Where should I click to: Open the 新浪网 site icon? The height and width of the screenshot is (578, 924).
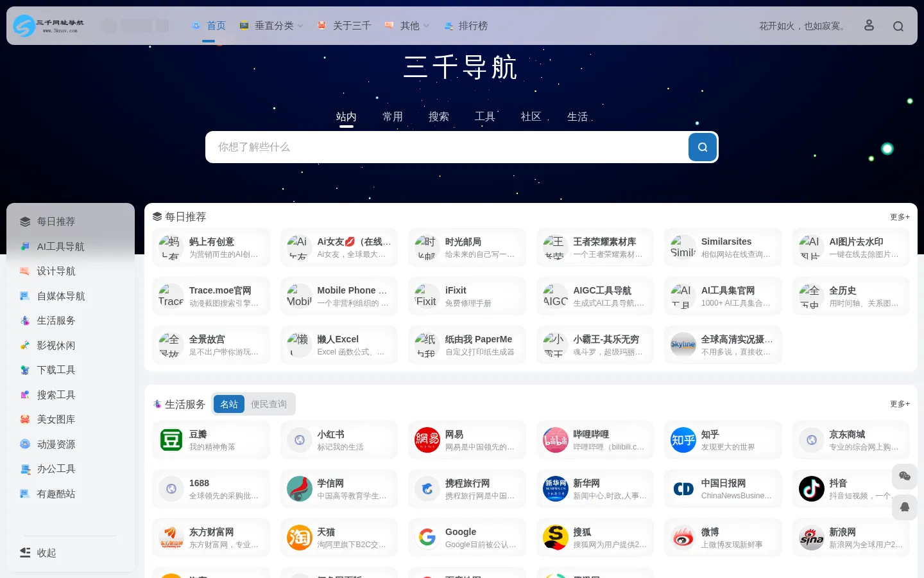click(x=812, y=538)
